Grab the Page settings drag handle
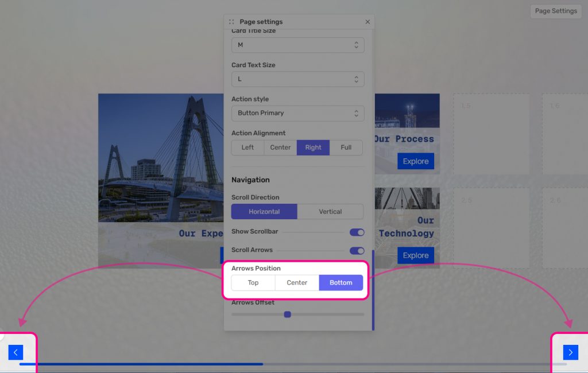Image resolution: width=588 pixels, height=373 pixels. click(231, 22)
